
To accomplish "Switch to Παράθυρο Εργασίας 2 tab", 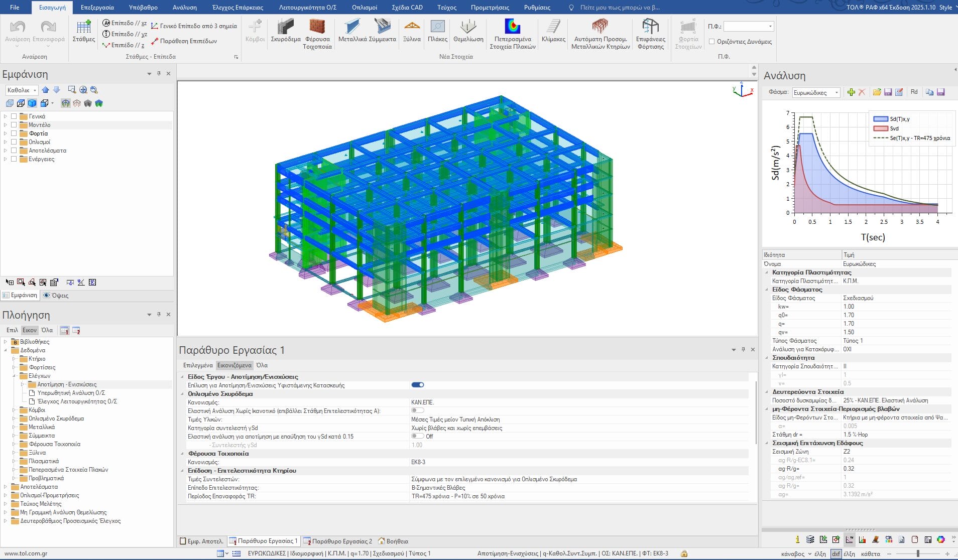I will (x=337, y=541).
